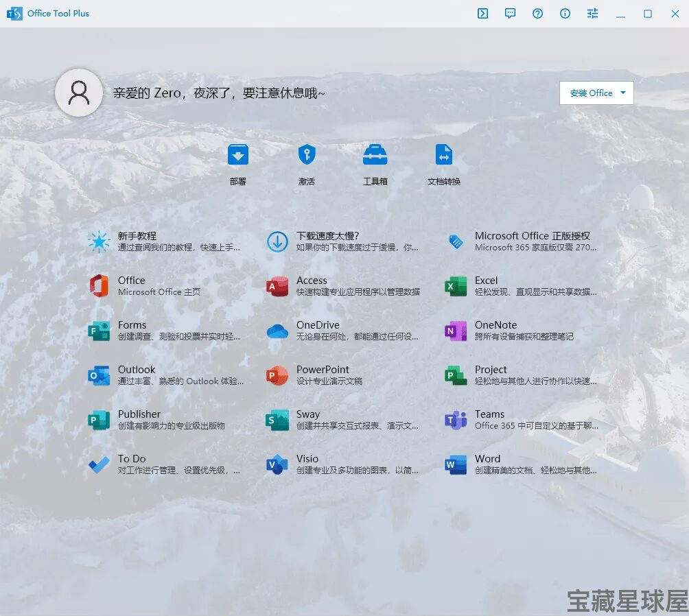Open the Microsoft Office 正版授权 link text
This screenshot has width=689, height=616.
[x=532, y=236]
